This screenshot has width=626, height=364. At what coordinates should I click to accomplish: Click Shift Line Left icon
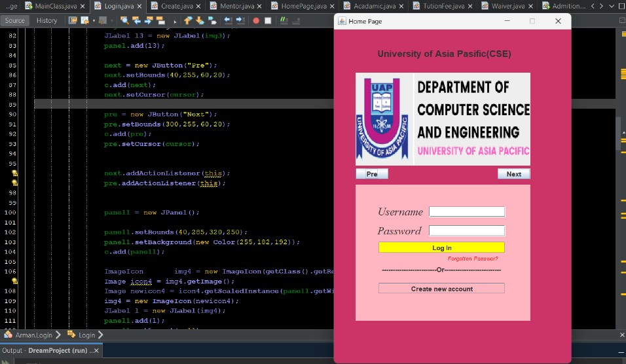tap(228, 20)
